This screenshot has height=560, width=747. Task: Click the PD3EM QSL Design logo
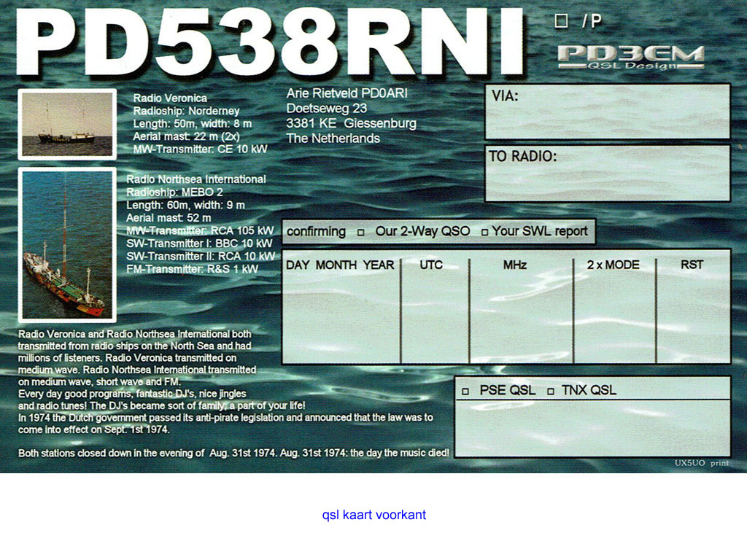631,58
